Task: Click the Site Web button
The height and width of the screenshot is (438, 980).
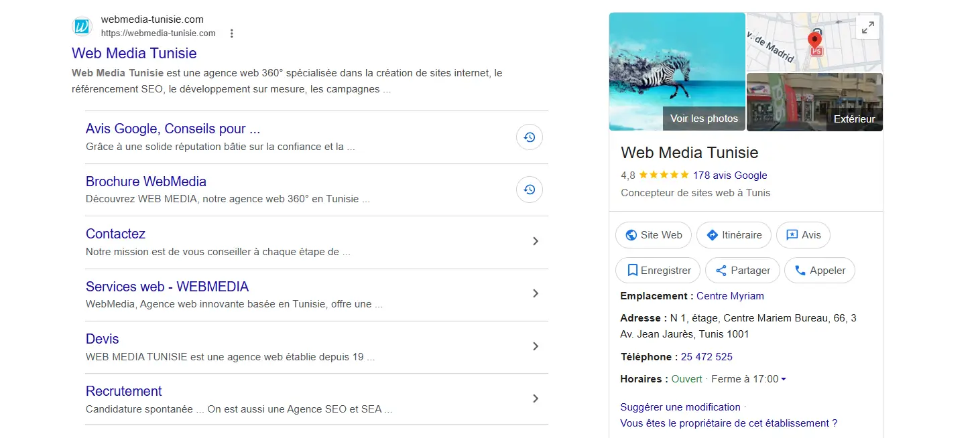Action: click(x=654, y=235)
